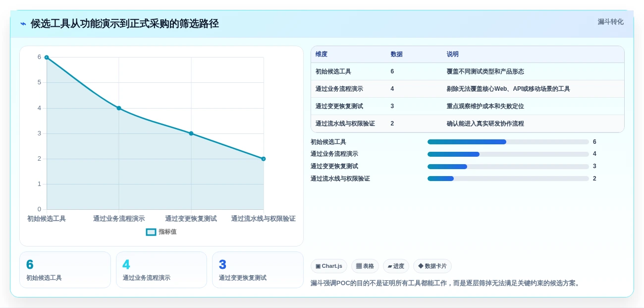Click x-axis label 初始候选工具
Image resolution: width=644 pixels, height=308 pixels.
coord(47,219)
